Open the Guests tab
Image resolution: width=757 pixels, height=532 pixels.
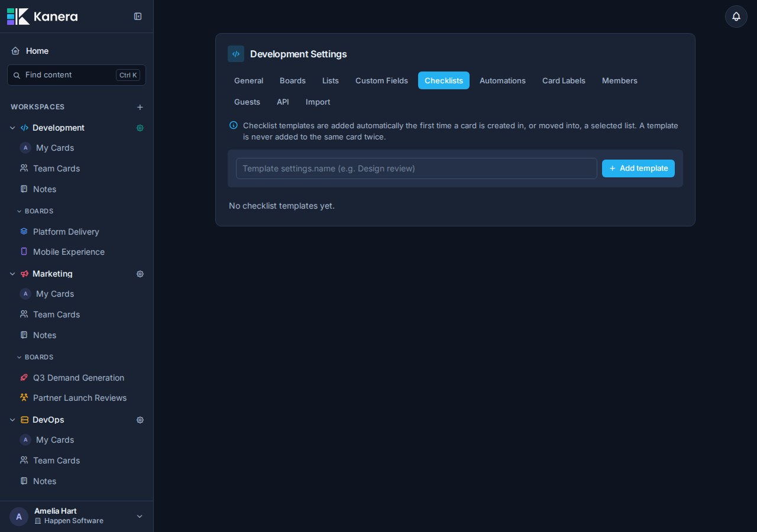click(x=247, y=102)
